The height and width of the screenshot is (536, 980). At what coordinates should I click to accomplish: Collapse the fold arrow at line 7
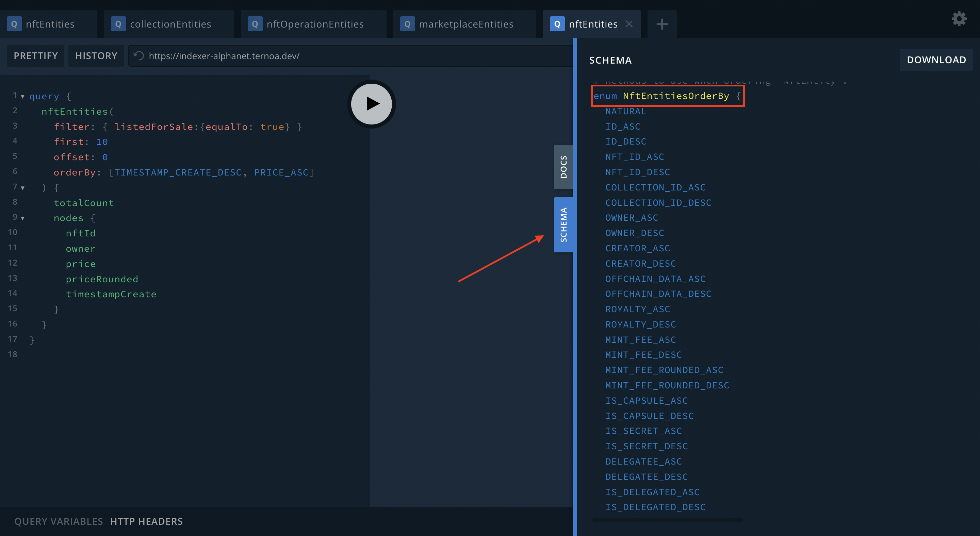23,188
